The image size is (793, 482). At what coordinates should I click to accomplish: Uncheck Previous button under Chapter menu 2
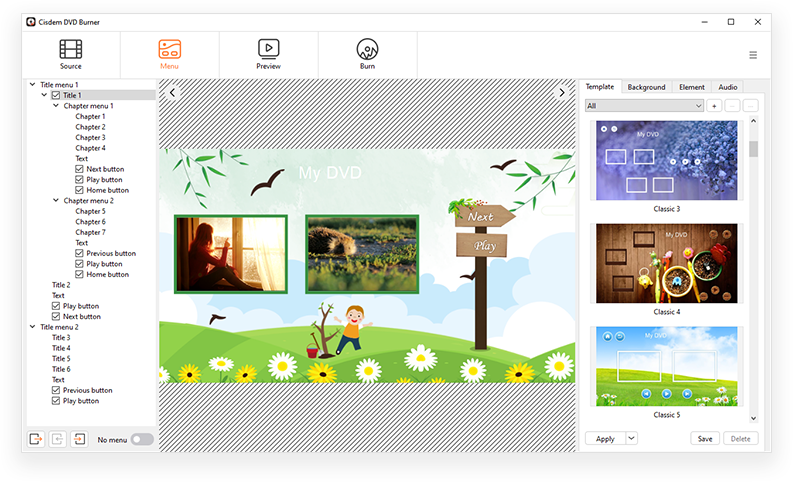tap(79, 253)
